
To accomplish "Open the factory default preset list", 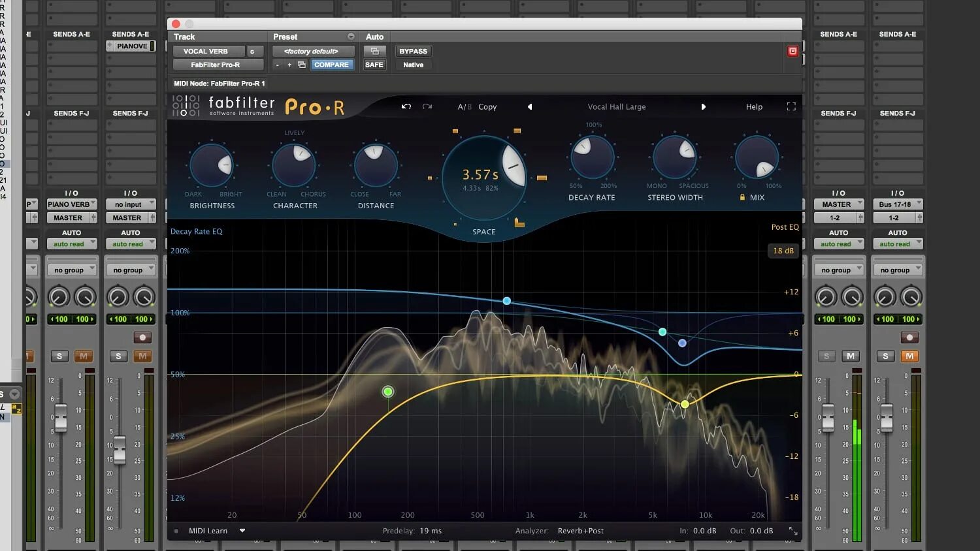I will [x=313, y=51].
